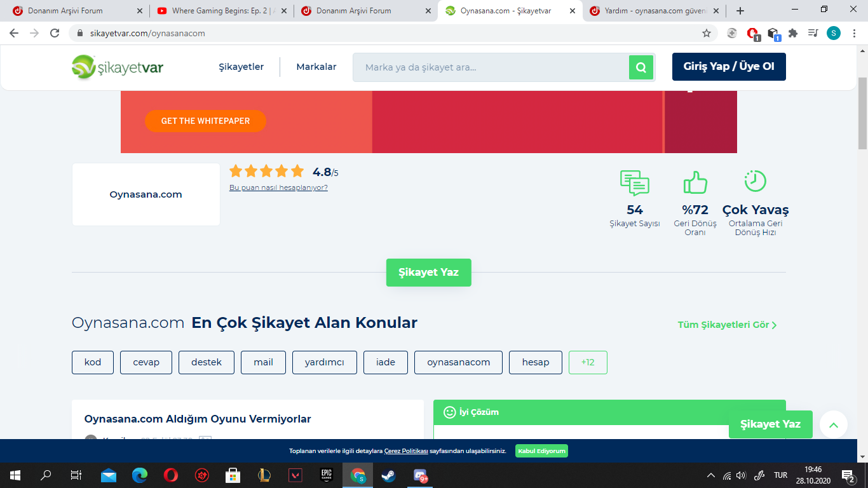This screenshot has height=488, width=868.
Task: Switch to the first Donanım Arşivi Forum tab
Action: click(74, 11)
